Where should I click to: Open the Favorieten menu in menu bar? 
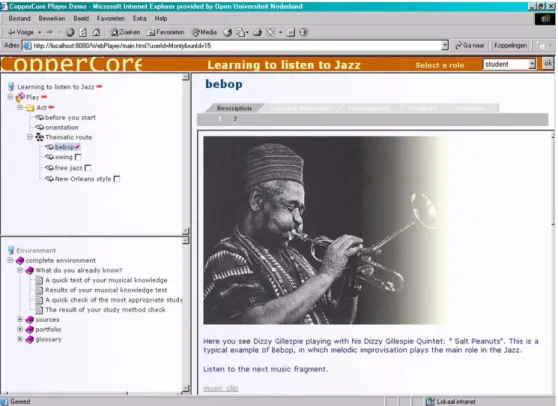point(111,19)
